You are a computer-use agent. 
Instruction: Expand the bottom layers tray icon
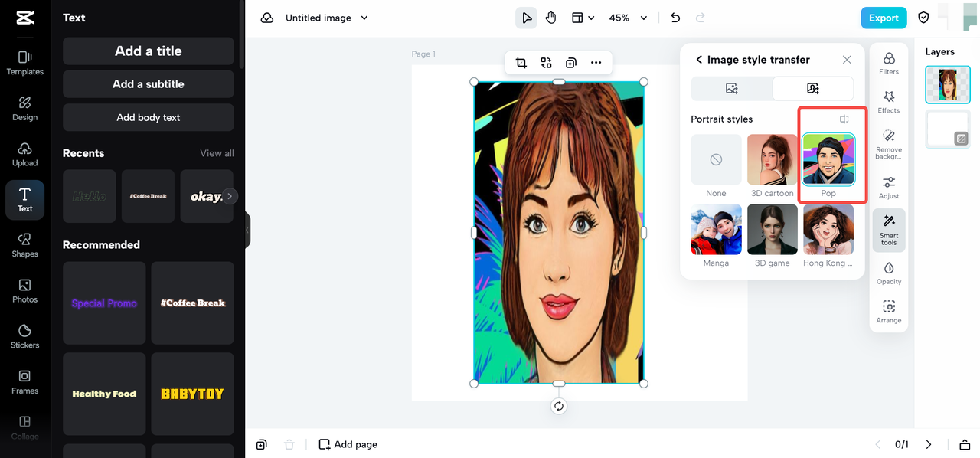coord(965,444)
